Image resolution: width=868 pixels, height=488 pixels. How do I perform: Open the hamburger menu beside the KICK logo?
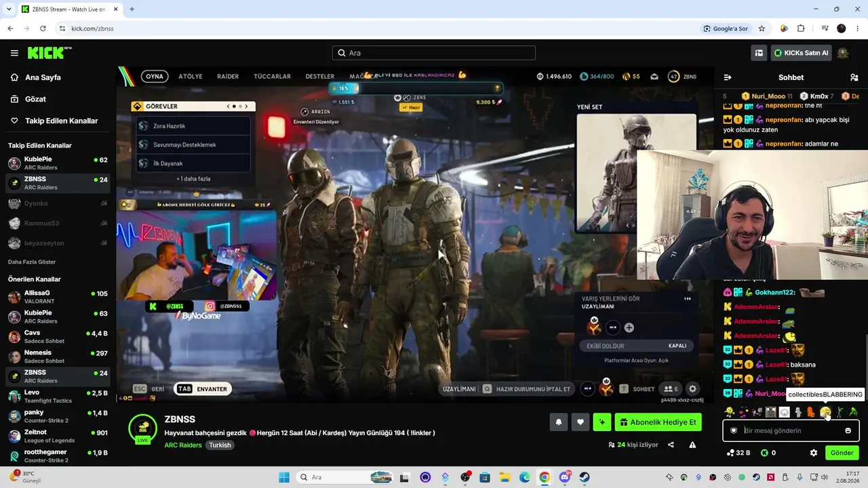click(14, 53)
